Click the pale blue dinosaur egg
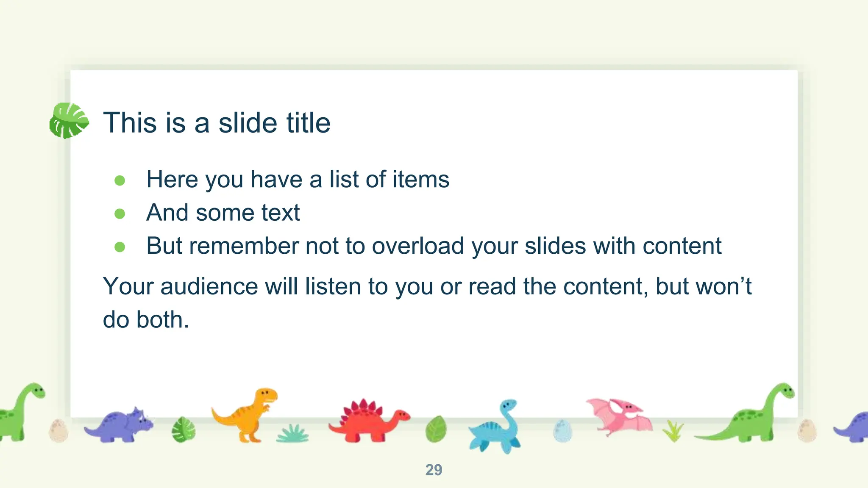Viewport: 868px width, 488px height. (563, 431)
